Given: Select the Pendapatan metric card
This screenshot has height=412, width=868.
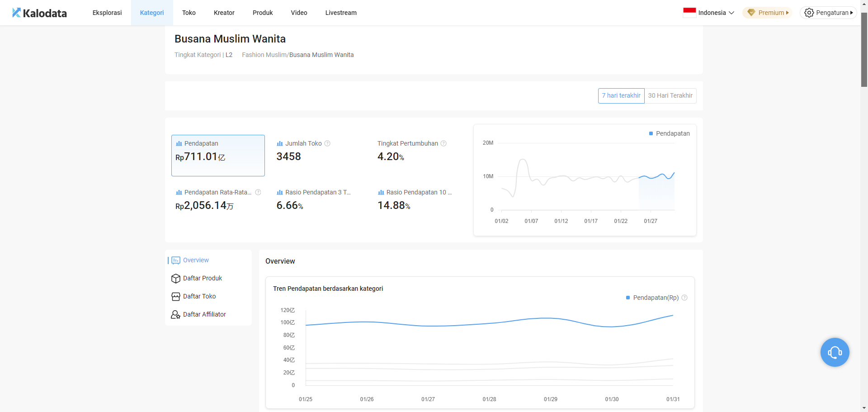Looking at the screenshot, I should pyautogui.click(x=218, y=156).
